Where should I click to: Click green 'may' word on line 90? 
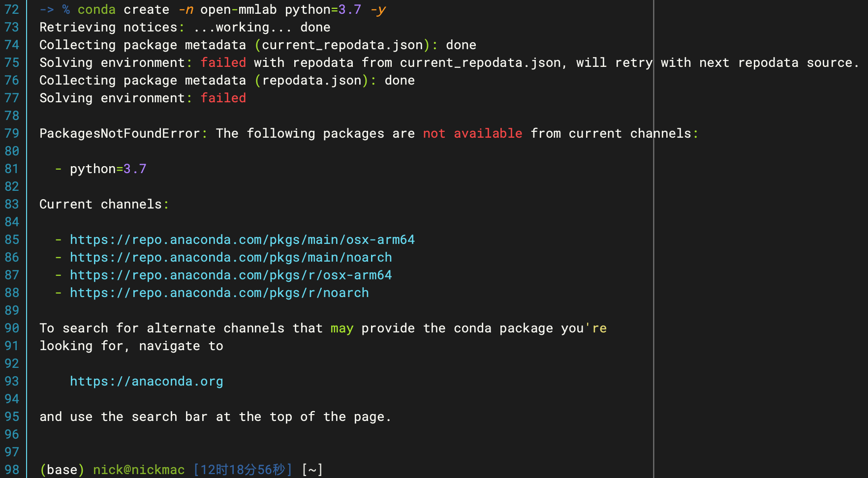point(342,328)
